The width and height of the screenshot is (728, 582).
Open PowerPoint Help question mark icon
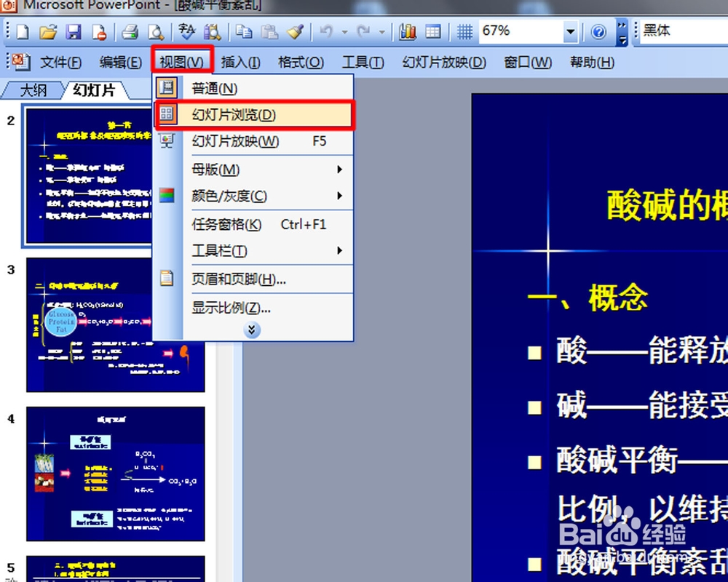(598, 31)
